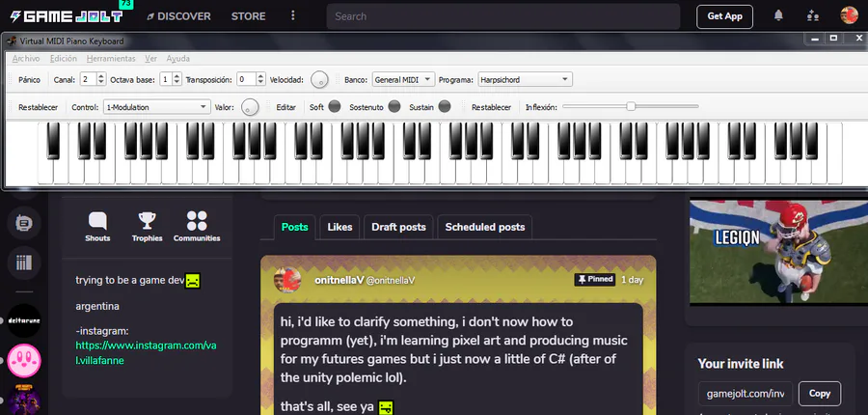The image size is (868, 415).
Task: Increase the Canal stepper value
Action: click(101, 76)
